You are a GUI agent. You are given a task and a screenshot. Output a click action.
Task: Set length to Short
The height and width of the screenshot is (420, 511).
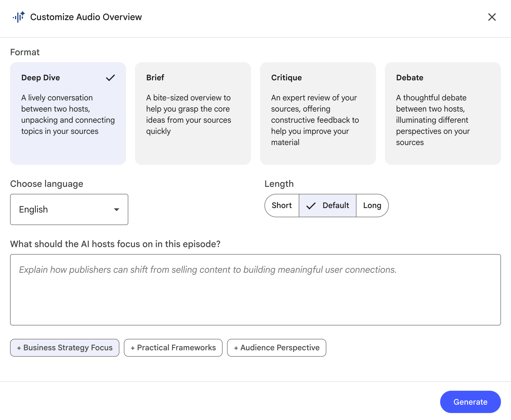(282, 206)
